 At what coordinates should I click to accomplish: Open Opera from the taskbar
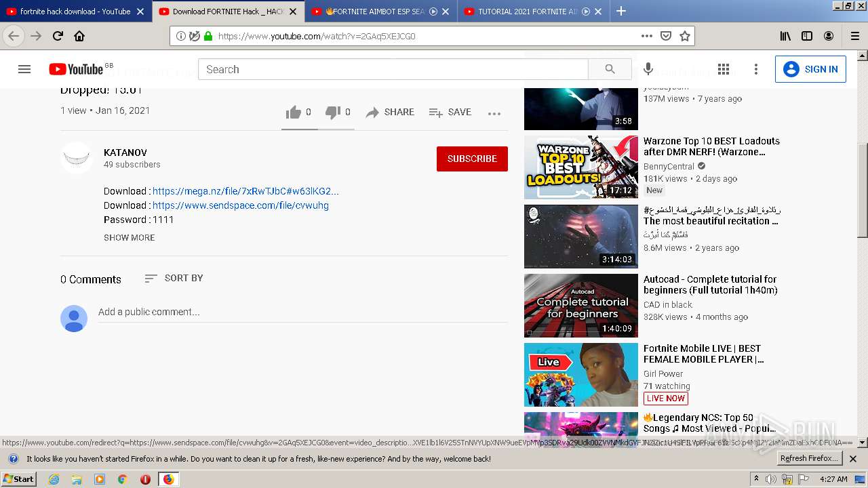click(x=145, y=479)
